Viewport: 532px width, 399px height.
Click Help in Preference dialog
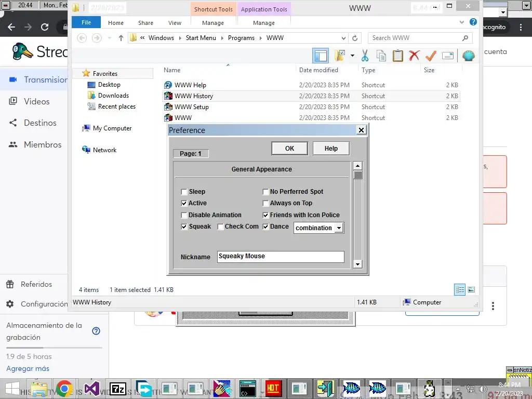coord(331,148)
